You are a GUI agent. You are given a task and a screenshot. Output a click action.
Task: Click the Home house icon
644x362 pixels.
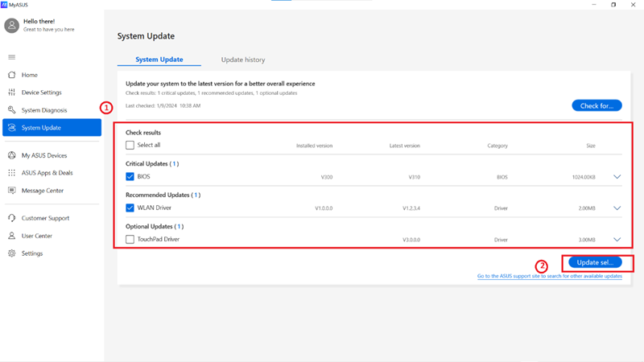(x=11, y=75)
